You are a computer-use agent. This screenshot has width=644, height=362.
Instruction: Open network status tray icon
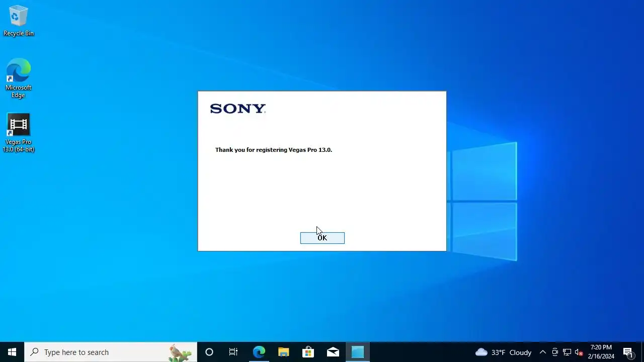click(x=567, y=352)
